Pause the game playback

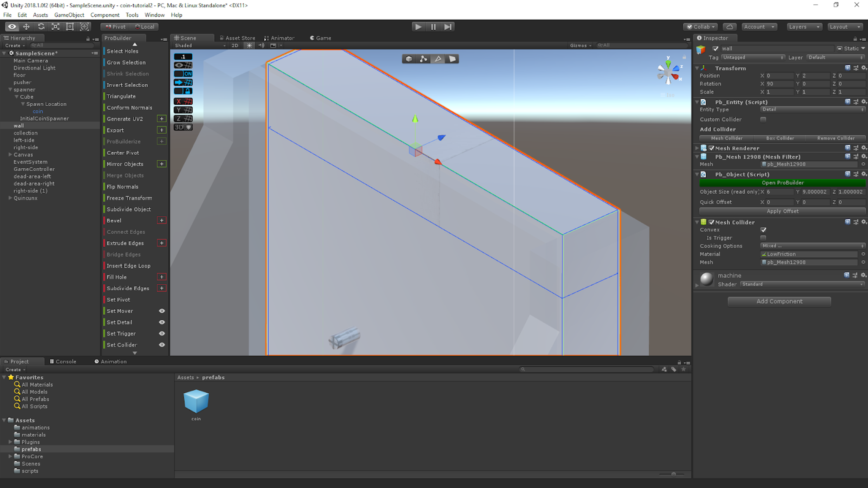[433, 27]
